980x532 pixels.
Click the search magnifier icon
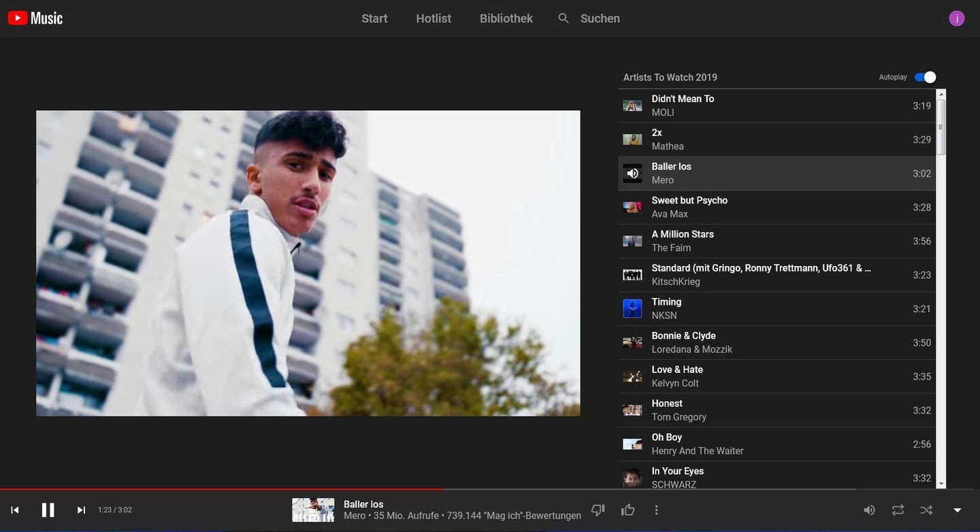563,18
